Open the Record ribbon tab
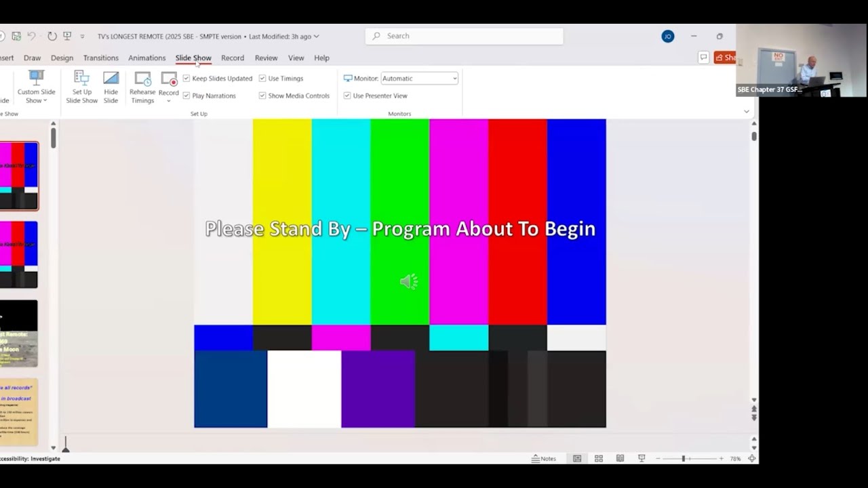Image resolution: width=868 pixels, height=488 pixels. pyautogui.click(x=233, y=58)
